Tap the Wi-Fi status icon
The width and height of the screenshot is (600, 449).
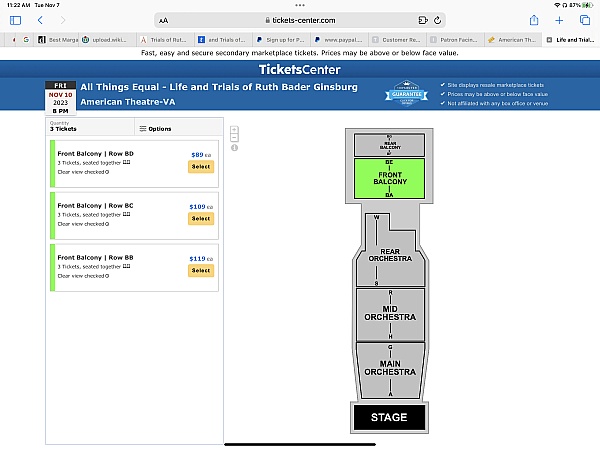(557, 5)
